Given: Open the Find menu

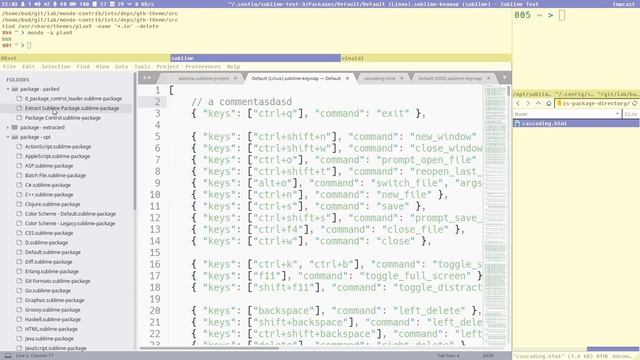Looking at the screenshot, I should pos(83,67).
